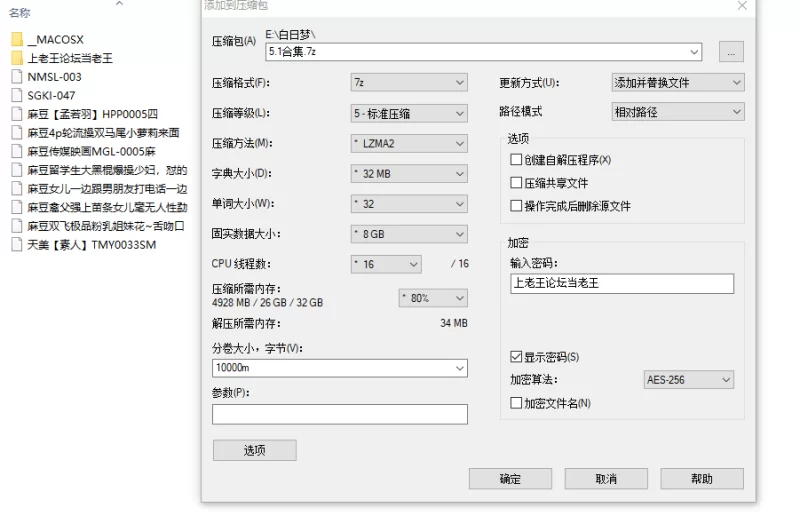
Task: Click the 参数(P) input field
Action: (x=340, y=414)
